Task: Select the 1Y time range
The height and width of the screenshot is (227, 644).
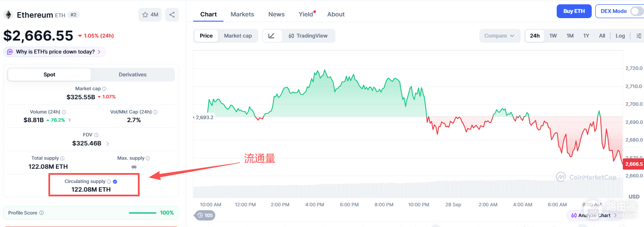Action: (586, 36)
